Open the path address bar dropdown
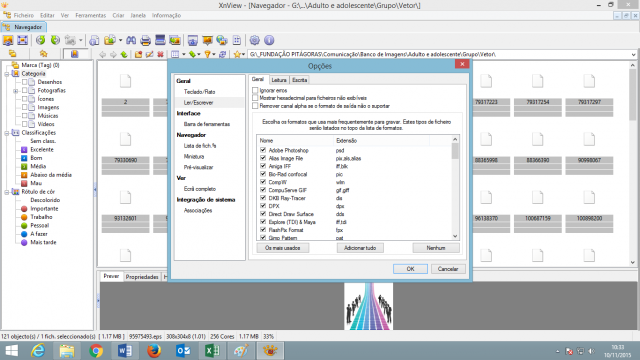The width and height of the screenshot is (640, 360). click(633, 54)
